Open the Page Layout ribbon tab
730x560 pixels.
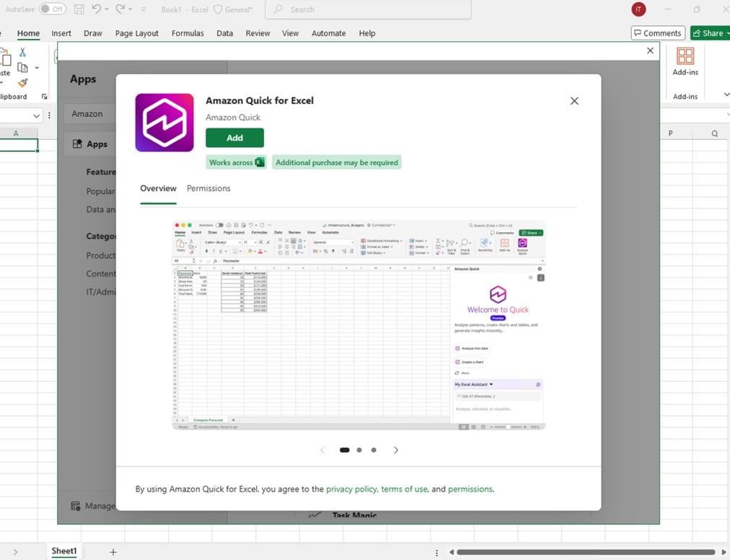137,33
